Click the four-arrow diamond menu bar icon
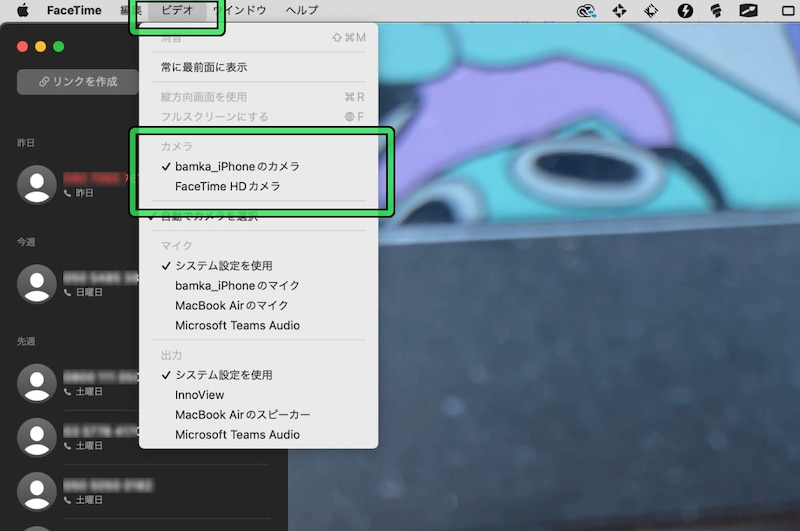This screenshot has height=531, width=800. point(619,11)
